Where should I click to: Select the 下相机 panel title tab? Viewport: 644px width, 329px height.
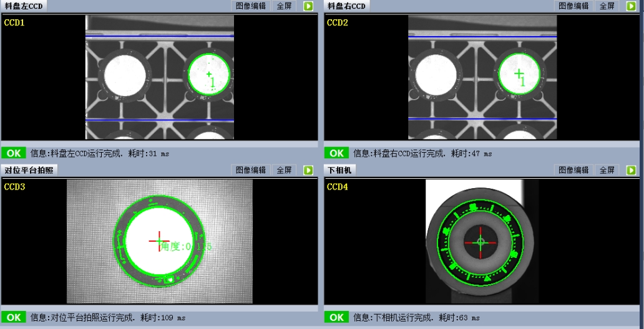[x=340, y=170]
